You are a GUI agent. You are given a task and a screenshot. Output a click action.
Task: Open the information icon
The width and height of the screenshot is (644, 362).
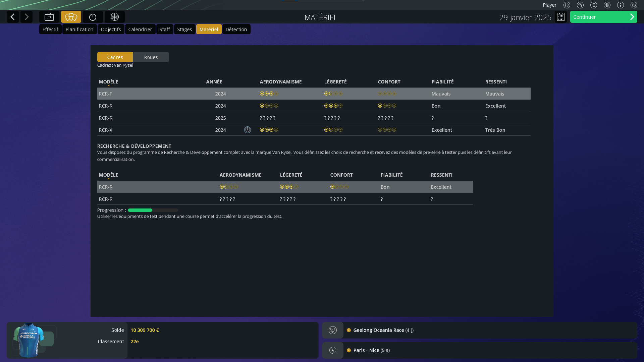point(621,5)
